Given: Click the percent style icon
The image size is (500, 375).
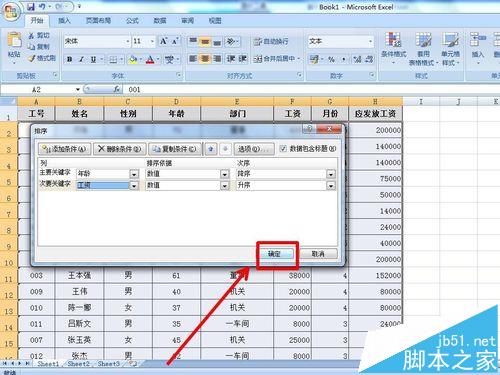Looking at the screenshot, I should click(x=331, y=59).
